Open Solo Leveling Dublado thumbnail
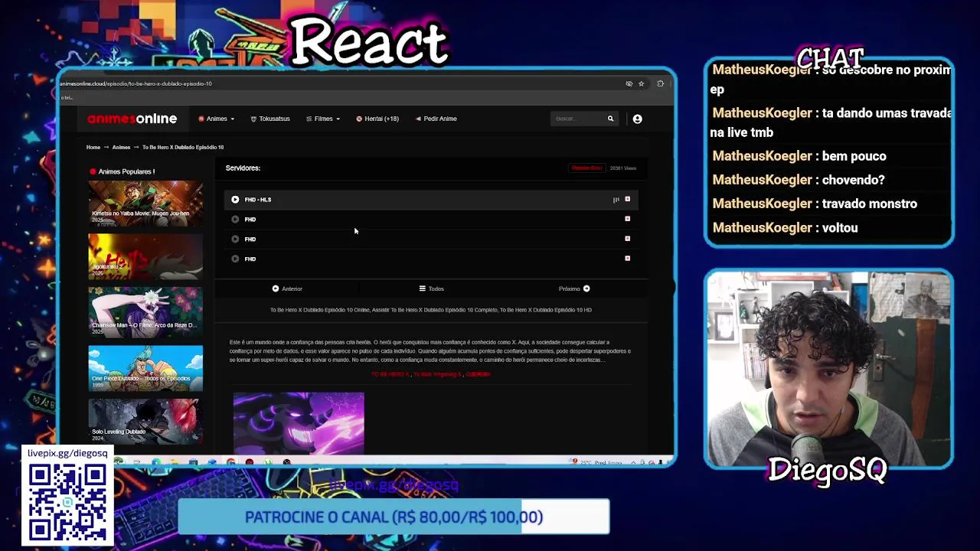980x551 pixels. [x=145, y=422]
